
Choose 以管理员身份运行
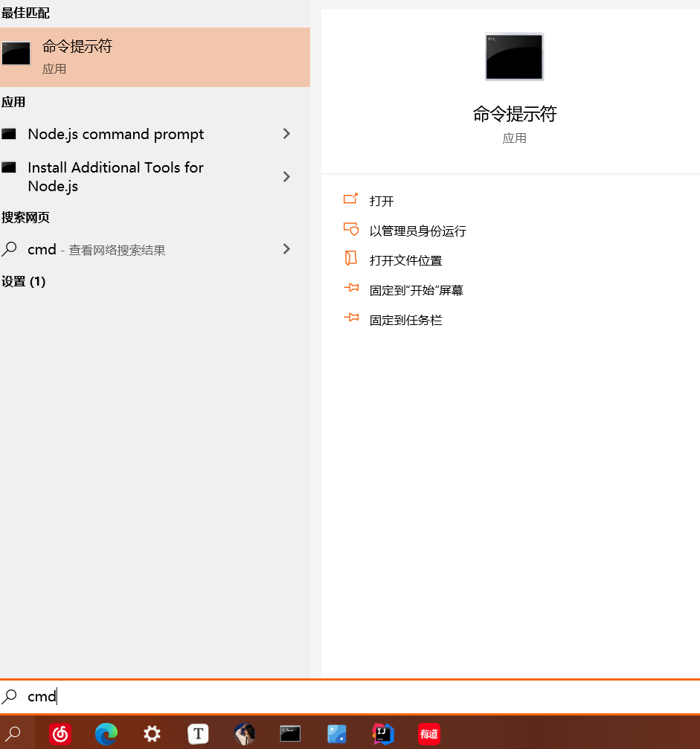(x=417, y=231)
